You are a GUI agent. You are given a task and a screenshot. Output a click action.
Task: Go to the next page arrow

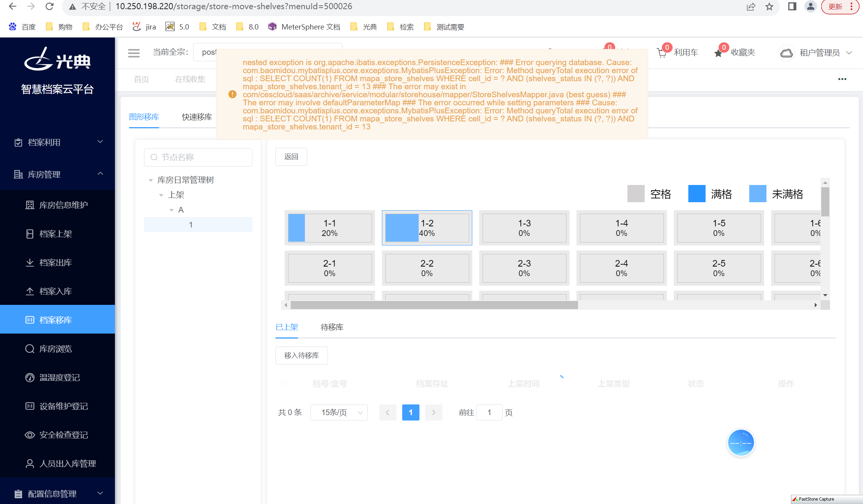(x=434, y=412)
